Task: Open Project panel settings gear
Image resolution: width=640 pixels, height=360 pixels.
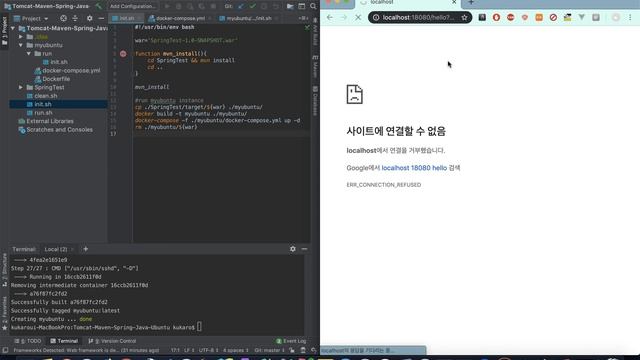Action: pos(89,18)
